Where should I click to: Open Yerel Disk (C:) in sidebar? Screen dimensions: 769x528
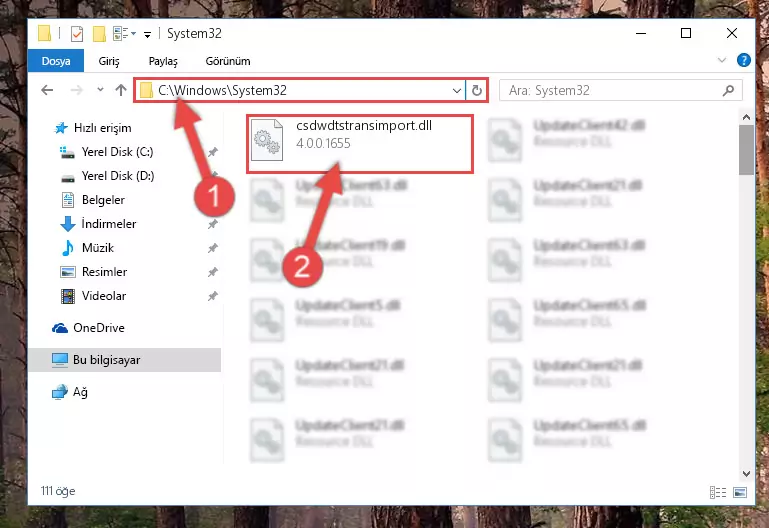pos(106,152)
